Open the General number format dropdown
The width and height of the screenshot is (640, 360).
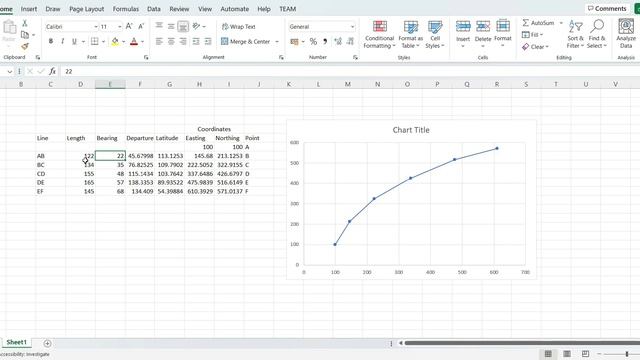click(352, 27)
